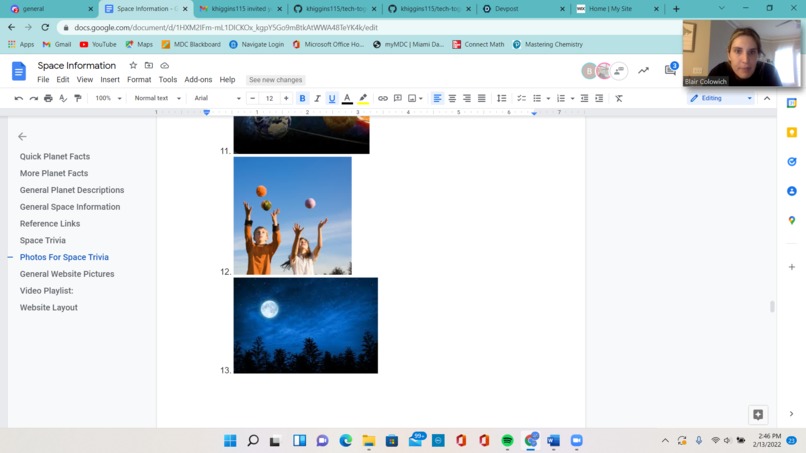Insert an image from the toolbar

[412, 98]
